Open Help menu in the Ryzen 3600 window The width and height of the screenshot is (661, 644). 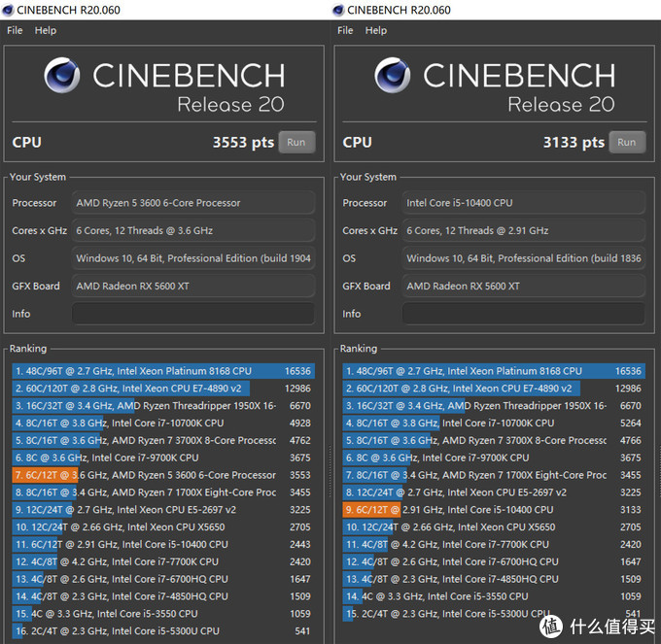click(46, 30)
